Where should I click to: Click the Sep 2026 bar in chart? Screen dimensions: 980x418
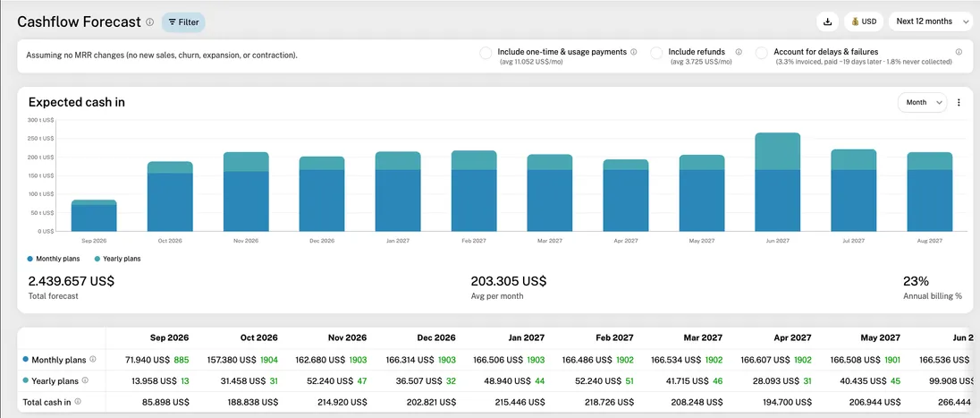94,216
